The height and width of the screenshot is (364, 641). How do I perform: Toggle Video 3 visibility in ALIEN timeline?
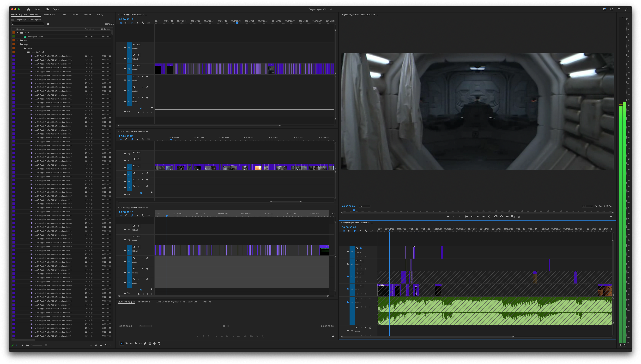click(x=138, y=45)
